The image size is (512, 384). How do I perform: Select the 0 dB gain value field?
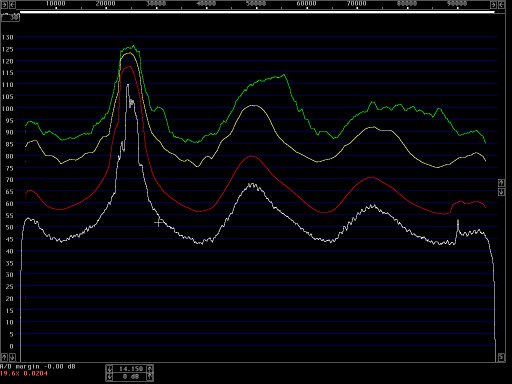pyautogui.click(x=130, y=377)
